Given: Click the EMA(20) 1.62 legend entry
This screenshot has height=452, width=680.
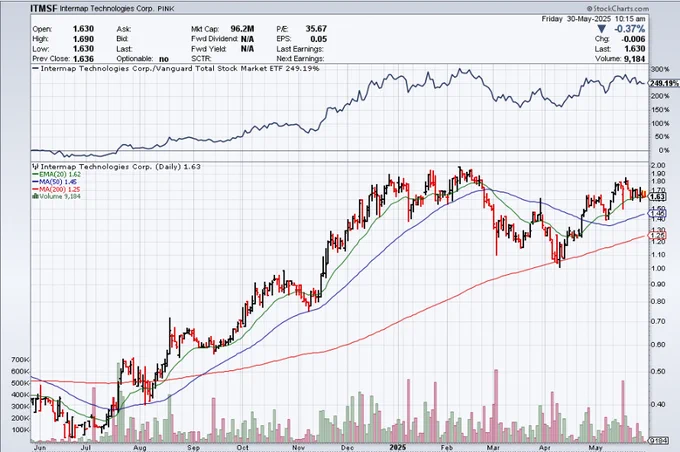Looking at the screenshot, I should click(57, 174).
